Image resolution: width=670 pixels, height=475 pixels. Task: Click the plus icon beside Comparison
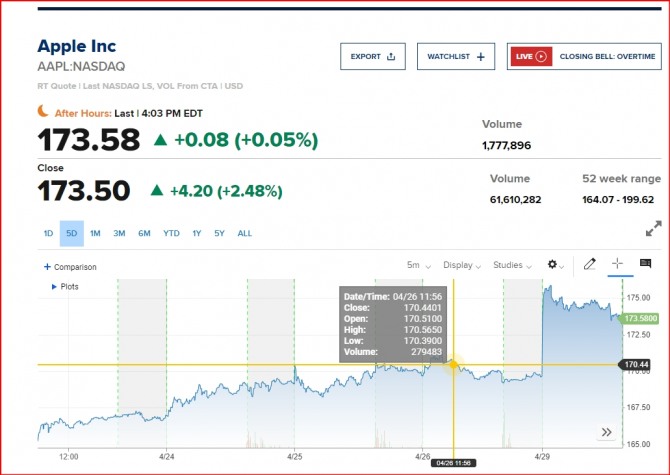pos(47,267)
